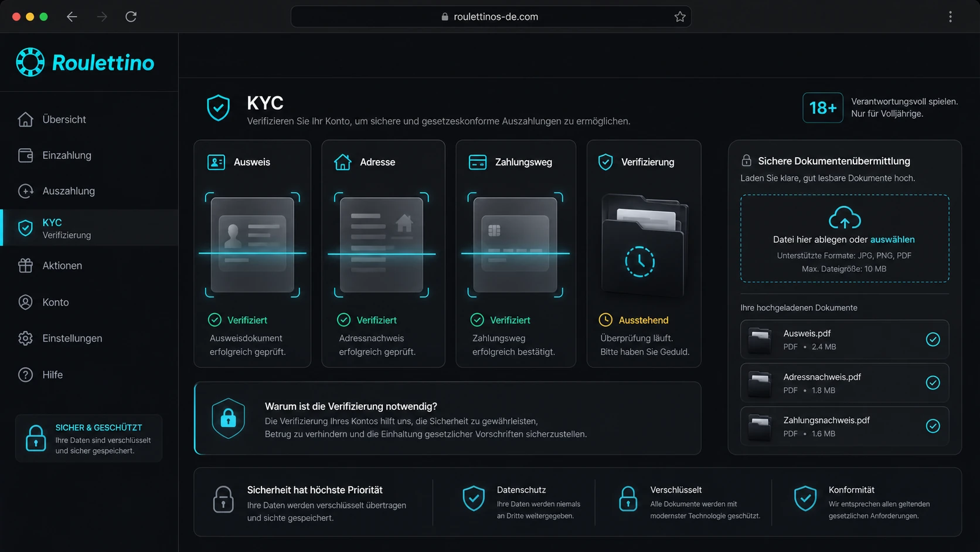The height and width of the screenshot is (552, 980).
Task: Open the Adresse document scan image
Action: click(x=382, y=245)
